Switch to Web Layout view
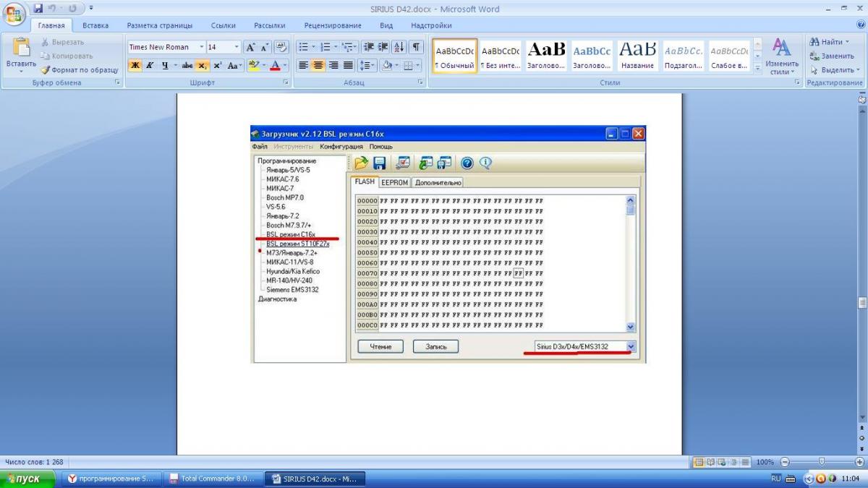Image resolution: width=868 pixels, height=488 pixels. [x=720, y=462]
